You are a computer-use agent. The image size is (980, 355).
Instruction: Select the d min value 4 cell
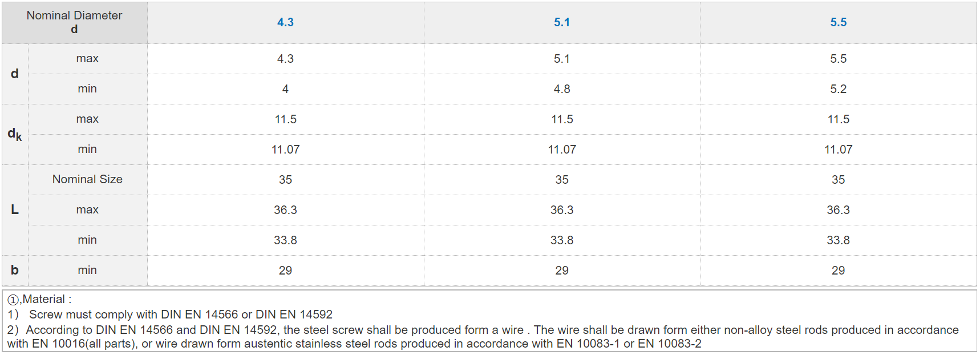tap(285, 89)
